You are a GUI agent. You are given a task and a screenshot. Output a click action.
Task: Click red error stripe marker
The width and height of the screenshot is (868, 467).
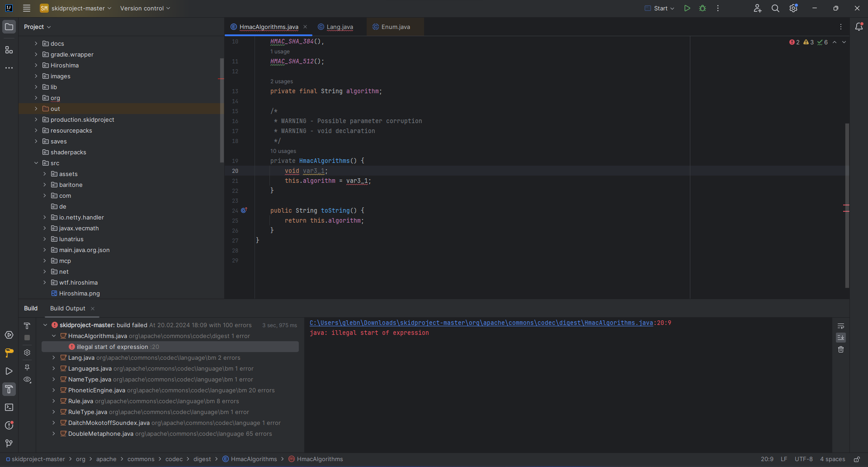846,205
